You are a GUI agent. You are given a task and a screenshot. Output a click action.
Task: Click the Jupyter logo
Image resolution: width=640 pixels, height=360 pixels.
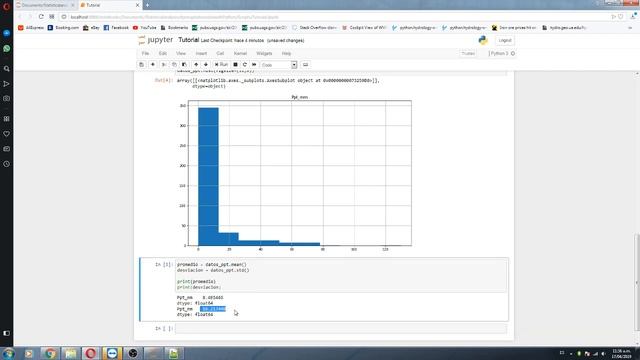point(156,40)
